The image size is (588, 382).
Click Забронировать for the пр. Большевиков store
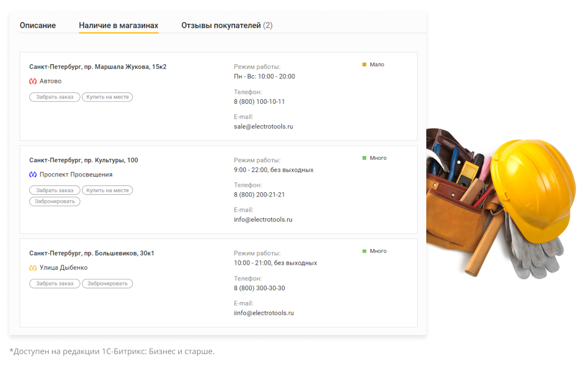pos(107,283)
